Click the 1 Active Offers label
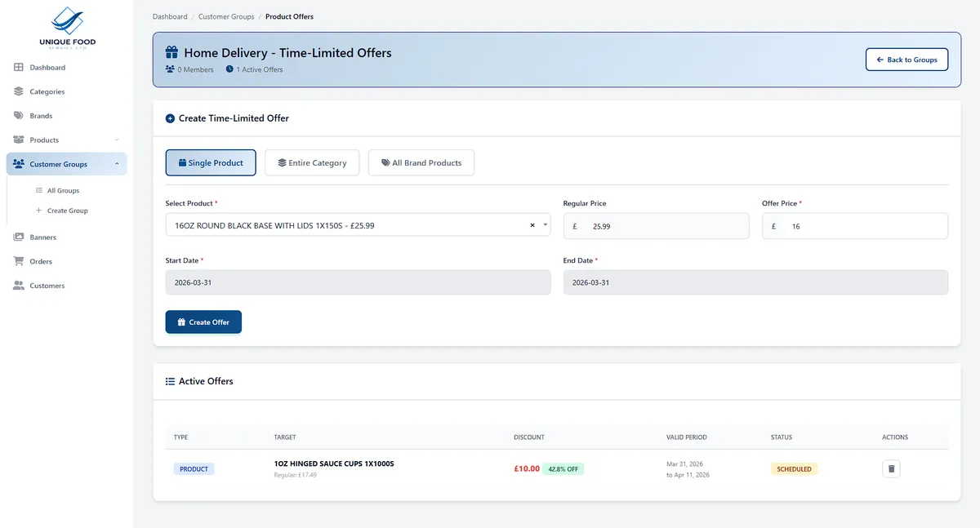This screenshot has width=980, height=528. pyautogui.click(x=260, y=69)
